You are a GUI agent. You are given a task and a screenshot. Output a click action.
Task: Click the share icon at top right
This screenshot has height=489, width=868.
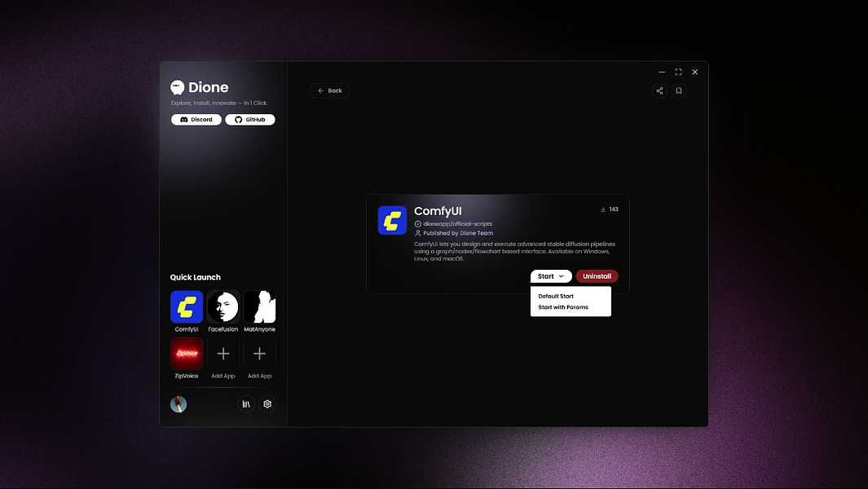click(x=659, y=90)
